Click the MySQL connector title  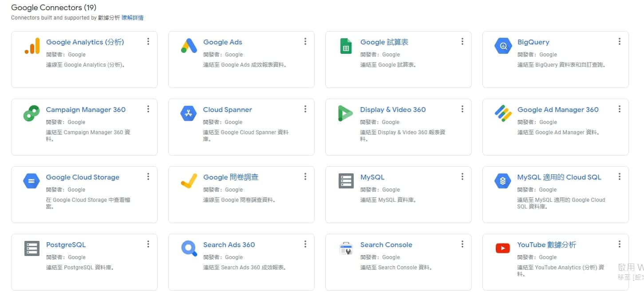pyautogui.click(x=372, y=177)
